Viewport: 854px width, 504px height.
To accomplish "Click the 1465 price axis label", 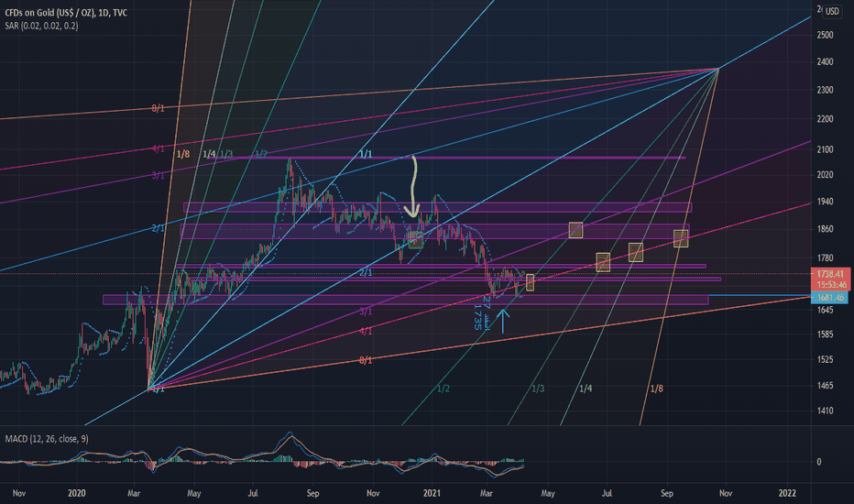I will (x=825, y=386).
